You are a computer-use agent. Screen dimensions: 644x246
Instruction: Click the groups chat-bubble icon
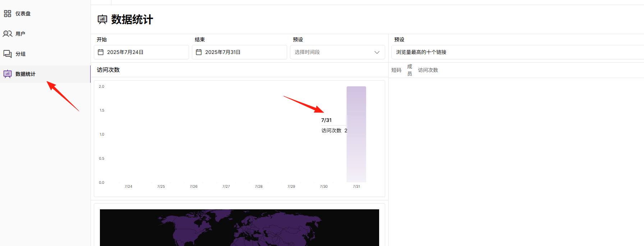(8, 54)
